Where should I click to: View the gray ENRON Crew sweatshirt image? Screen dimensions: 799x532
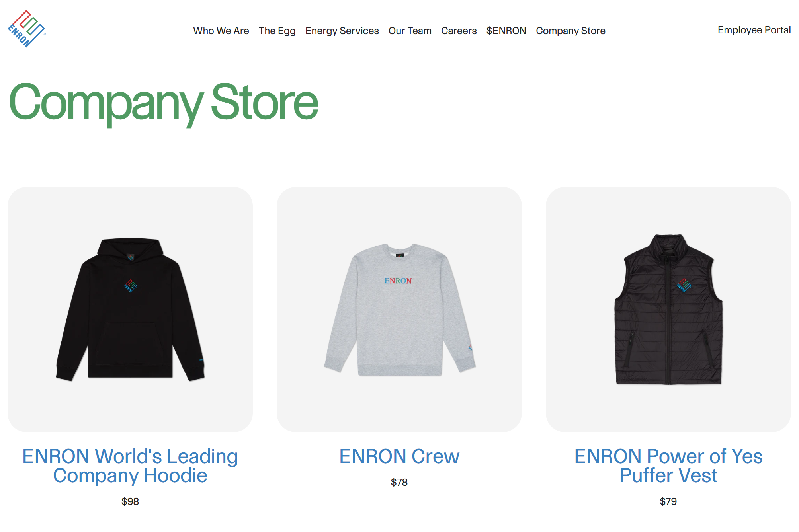pyautogui.click(x=399, y=309)
